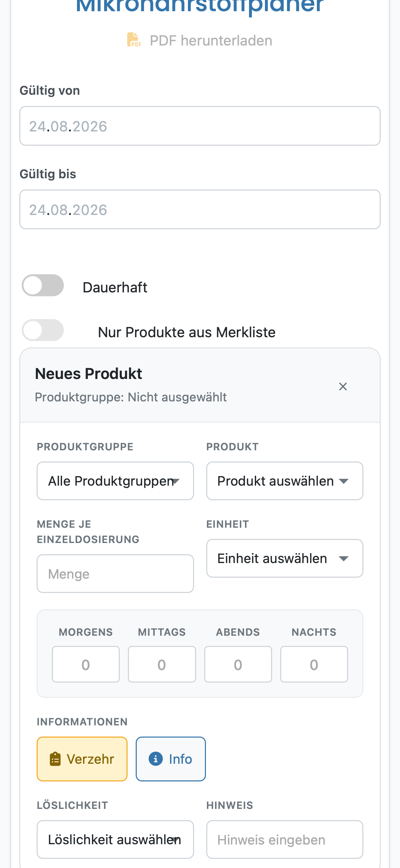
Task: Select the Mittags dosage field
Action: pyautogui.click(x=162, y=664)
